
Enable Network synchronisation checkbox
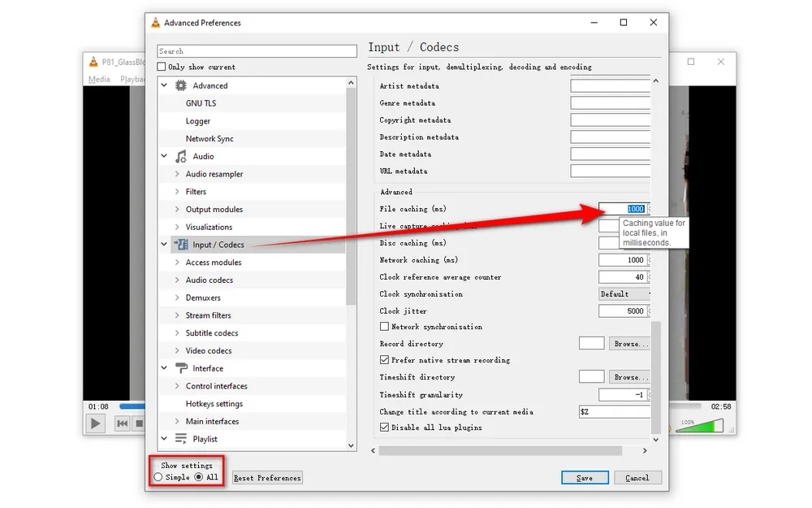385,327
